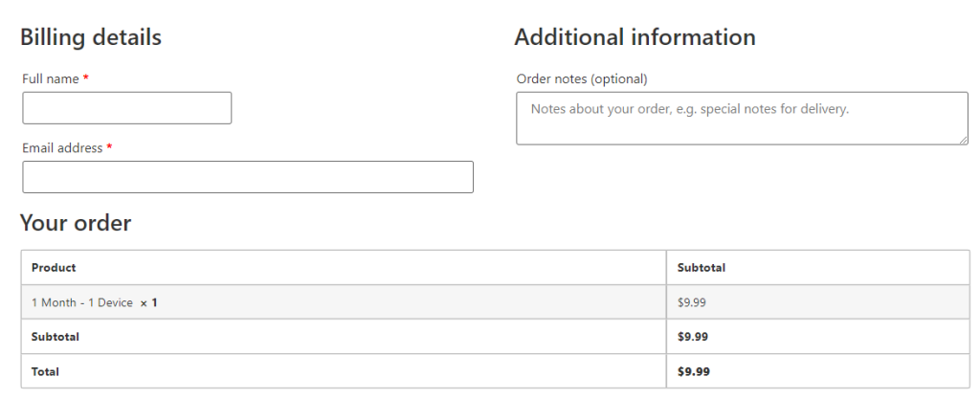Screen dimensions: 980x399
Task: Click the $9.99 price in the product row
Action: click(x=692, y=302)
